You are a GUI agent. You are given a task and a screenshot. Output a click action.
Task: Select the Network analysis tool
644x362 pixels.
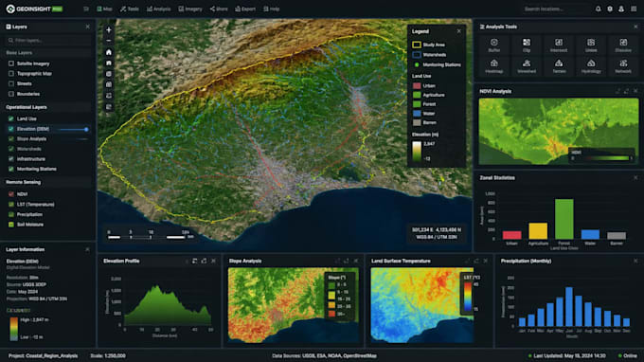[x=623, y=66]
